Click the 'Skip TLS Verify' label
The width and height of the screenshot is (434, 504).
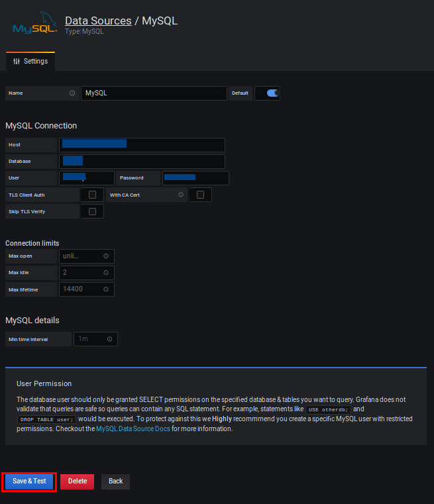pyautogui.click(x=27, y=211)
